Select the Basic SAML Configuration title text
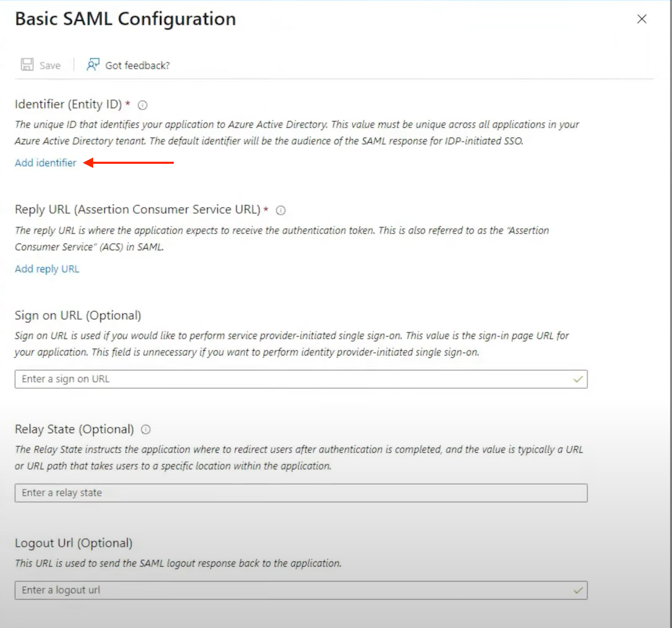 [x=125, y=19]
